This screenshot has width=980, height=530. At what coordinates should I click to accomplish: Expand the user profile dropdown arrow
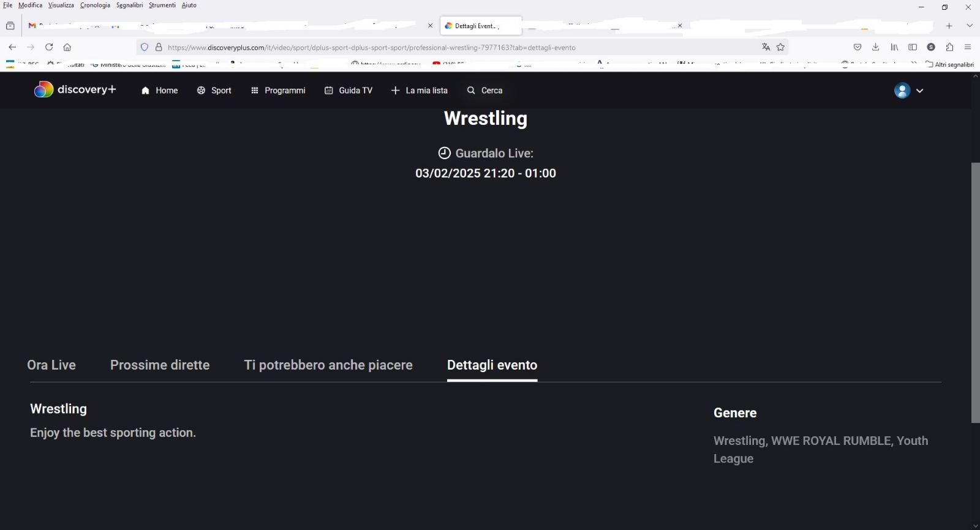coord(919,91)
